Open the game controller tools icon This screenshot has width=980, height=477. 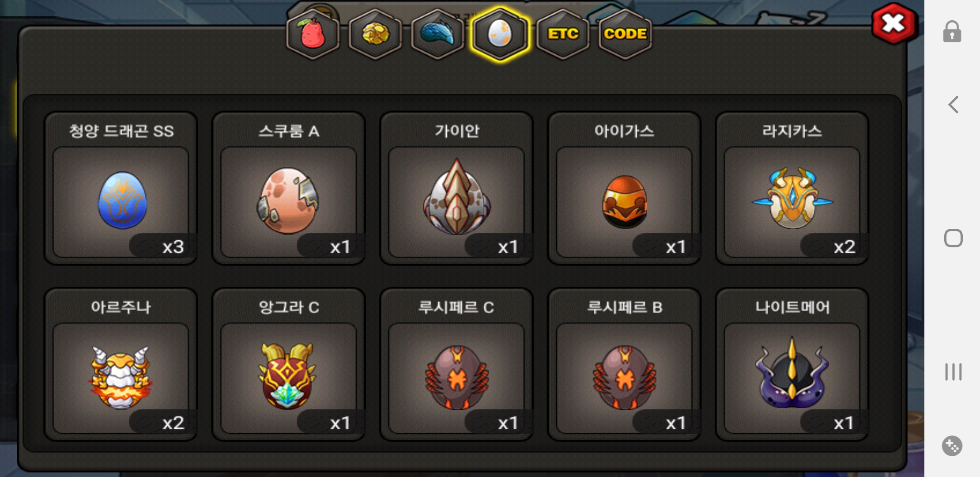click(952, 446)
